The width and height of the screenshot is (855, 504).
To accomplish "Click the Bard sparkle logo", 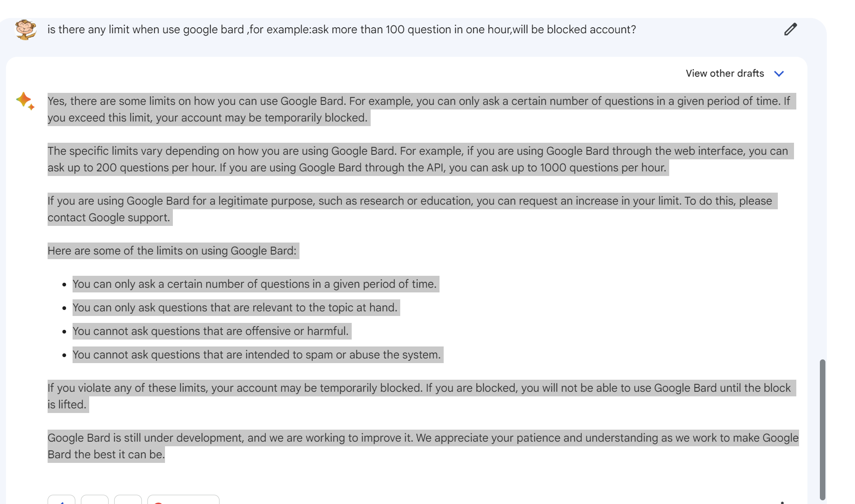I will click(x=25, y=101).
